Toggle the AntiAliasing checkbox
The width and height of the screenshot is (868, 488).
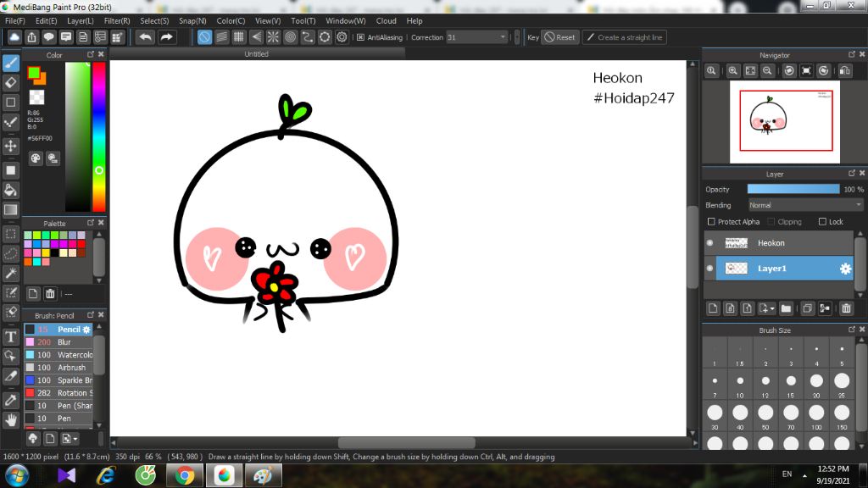point(361,37)
